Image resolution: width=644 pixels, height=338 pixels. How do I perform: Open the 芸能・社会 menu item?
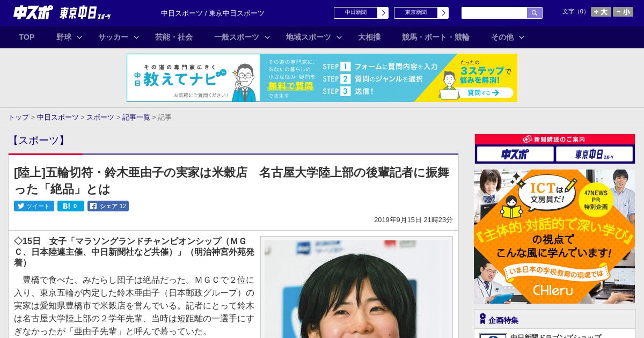[x=174, y=37]
